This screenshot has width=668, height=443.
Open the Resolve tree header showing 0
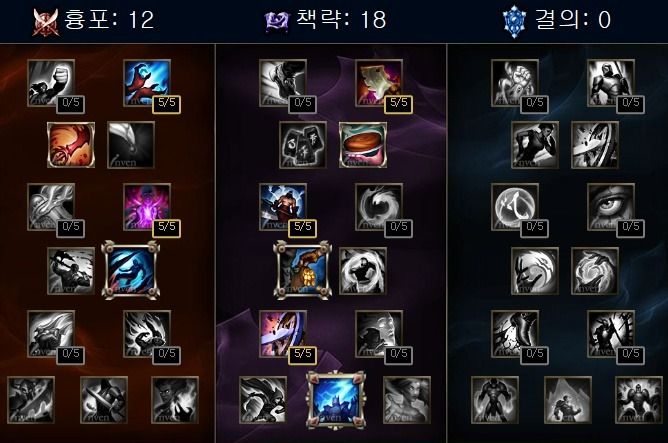(x=557, y=20)
